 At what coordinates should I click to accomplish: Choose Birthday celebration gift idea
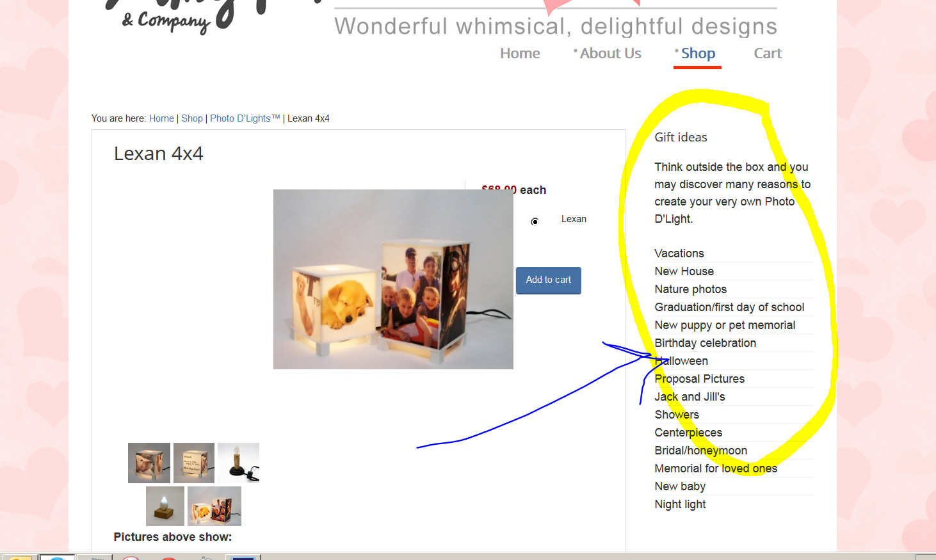[x=705, y=343]
